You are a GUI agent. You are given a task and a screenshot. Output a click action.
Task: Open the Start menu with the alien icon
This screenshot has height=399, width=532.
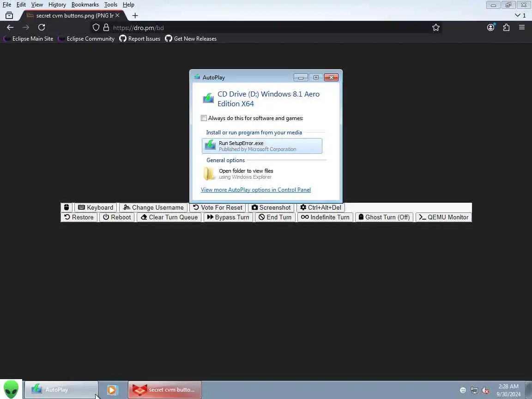pyautogui.click(x=11, y=389)
